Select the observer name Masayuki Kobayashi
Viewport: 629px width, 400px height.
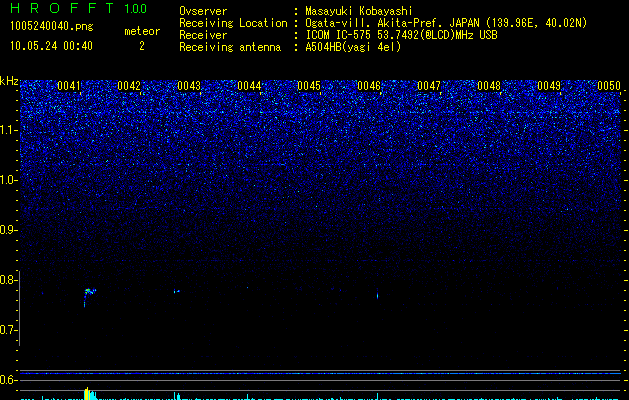pyautogui.click(x=358, y=11)
